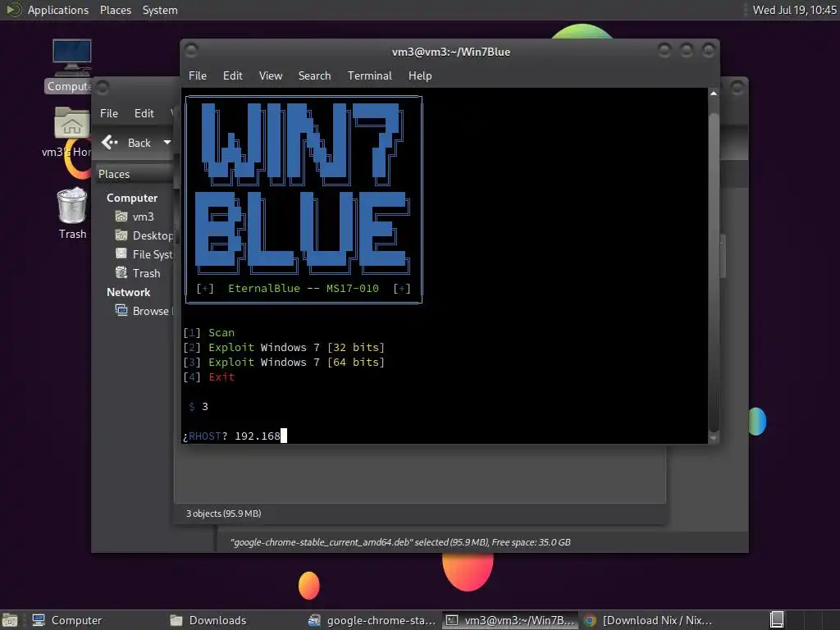The height and width of the screenshot is (630, 840).
Task: Select Trash in the file manager sidebar
Action: (146, 273)
